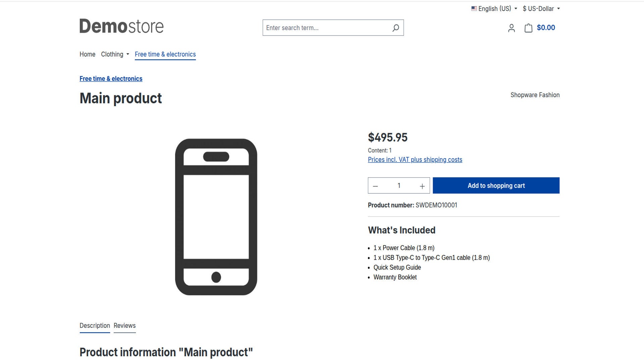Click the Demostore logo
Image resolution: width=644 pixels, height=362 pixels.
tap(121, 26)
